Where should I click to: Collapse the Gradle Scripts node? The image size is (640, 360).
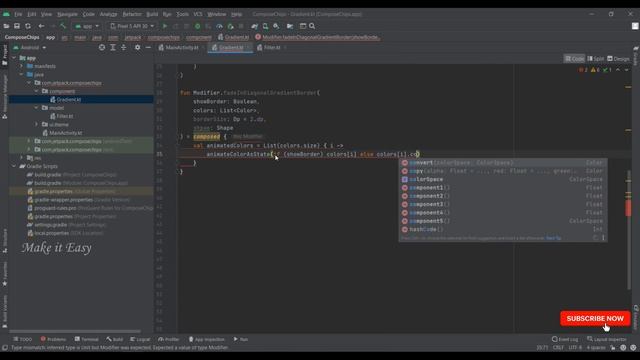pyautogui.click(x=14, y=166)
